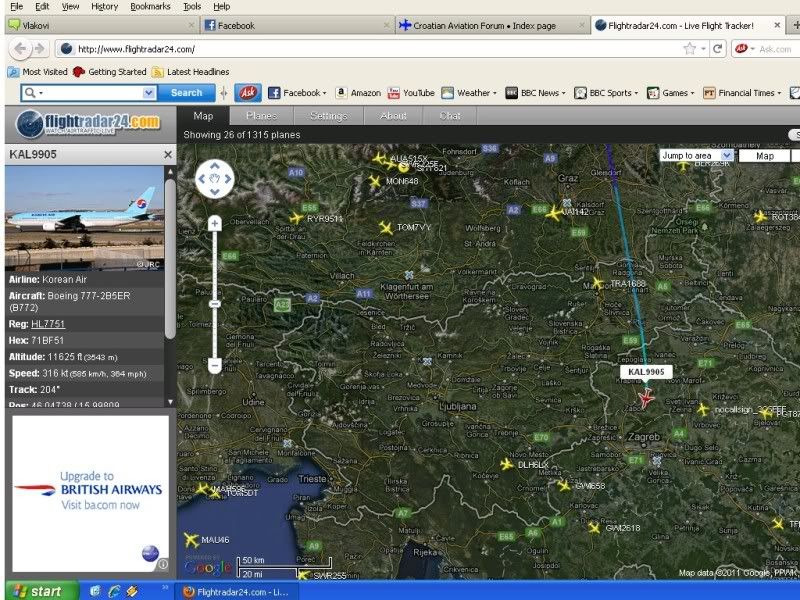This screenshot has height=600, width=800.
Task: Click the blue Search button
Action: tap(186, 93)
